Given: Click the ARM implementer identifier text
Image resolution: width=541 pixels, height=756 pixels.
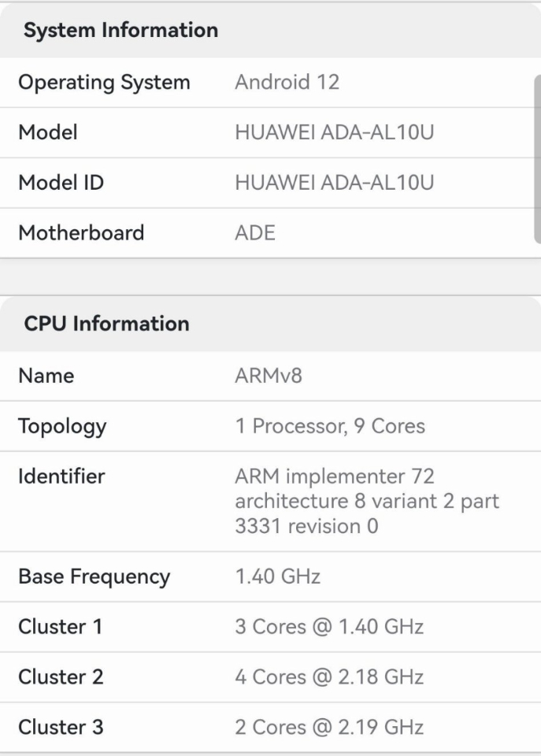Looking at the screenshot, I should [x=367, y=502].
